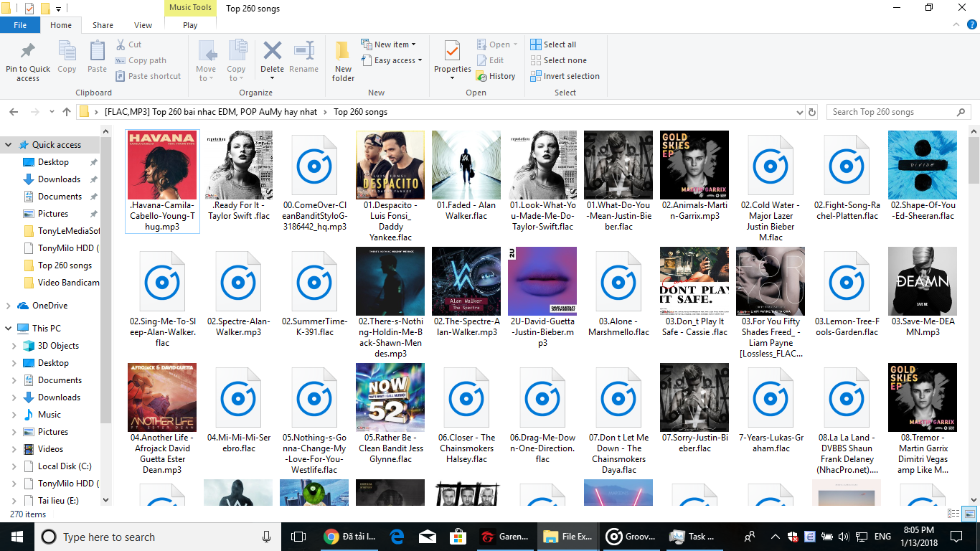This screenshot has width=980, height=551.
Task: Click the Open dropdown in ribbon
Action: pyautogui.click(x=497, y=44)
